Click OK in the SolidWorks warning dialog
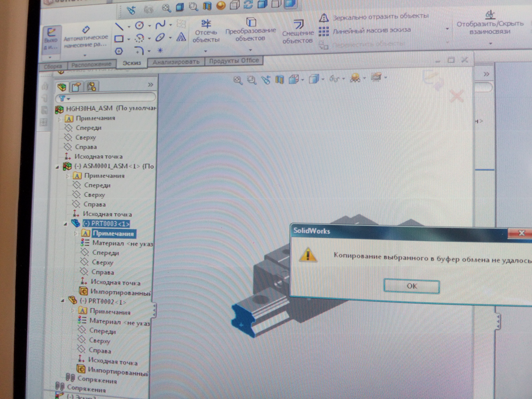The width and height of the screenshot is (532, 399). (x=412, y=286)
